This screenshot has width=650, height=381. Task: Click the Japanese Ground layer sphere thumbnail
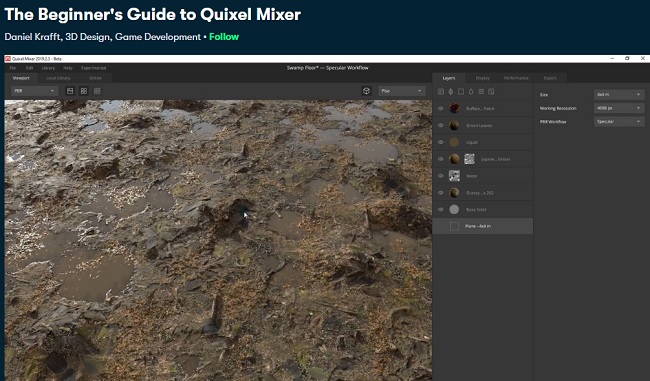454,159
